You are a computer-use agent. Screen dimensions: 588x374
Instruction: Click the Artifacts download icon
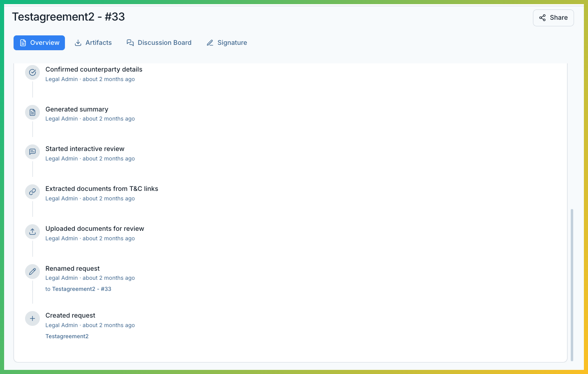(x=78, y=42)
